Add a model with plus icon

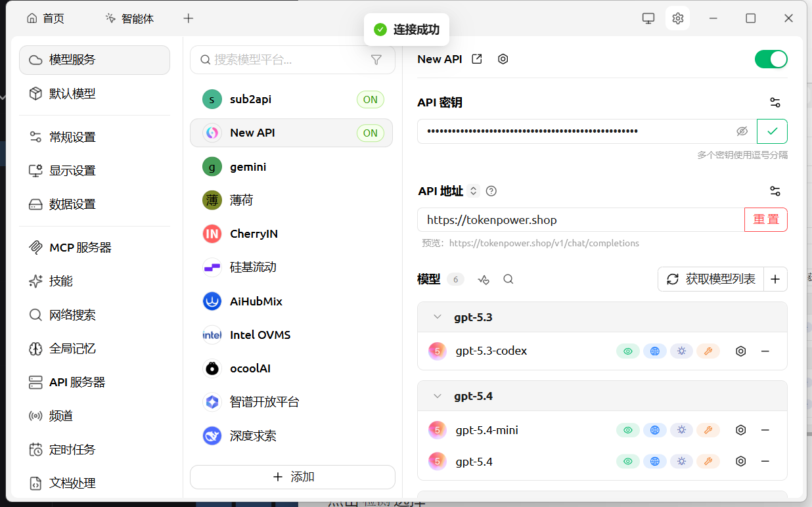775,279
